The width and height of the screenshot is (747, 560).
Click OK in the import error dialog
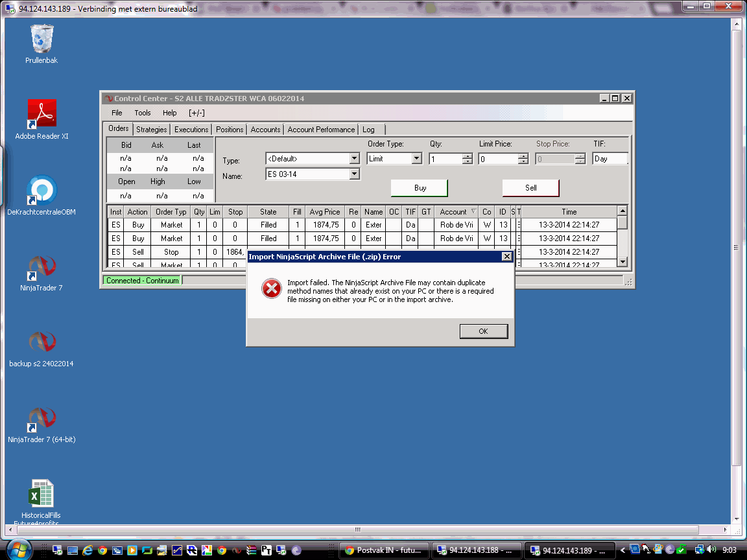(x=484, y=331)
